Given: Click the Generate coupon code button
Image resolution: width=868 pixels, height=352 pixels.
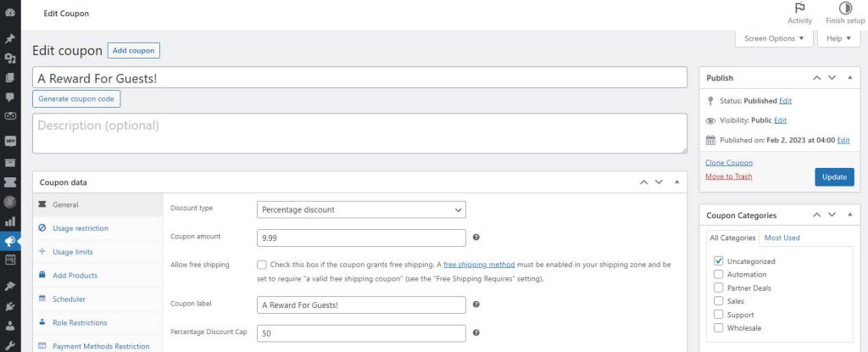Looking at the screenshot, I should (77, 99).
